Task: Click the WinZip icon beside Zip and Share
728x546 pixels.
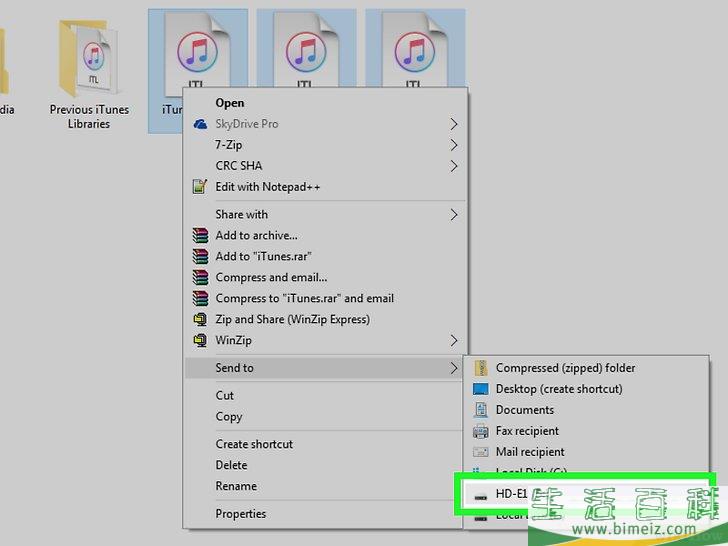Action: (198, 320)
